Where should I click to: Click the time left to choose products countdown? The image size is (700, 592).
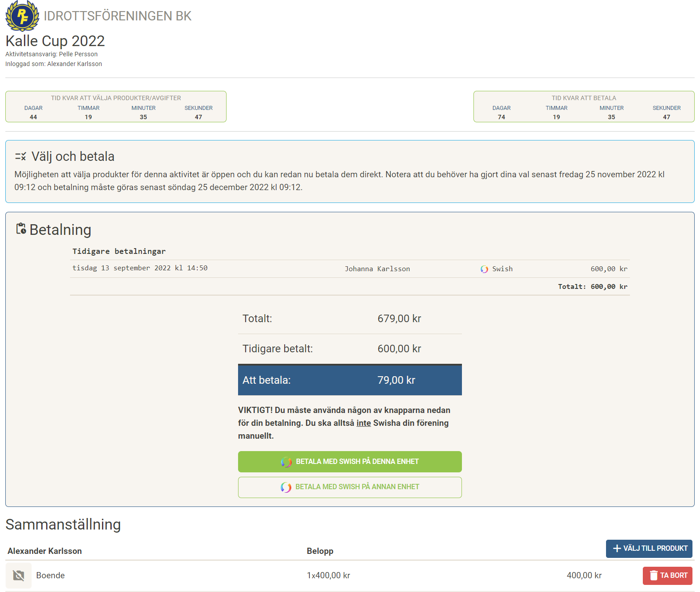click(116, 107)
